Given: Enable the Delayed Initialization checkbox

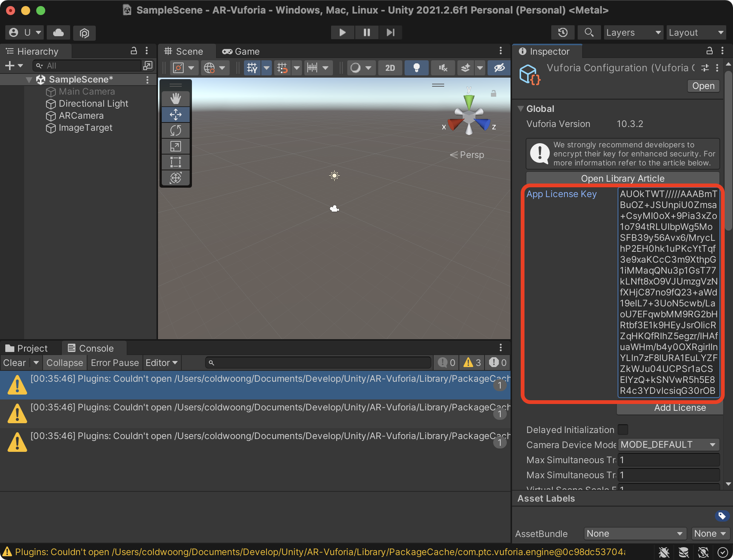Looking at the screenshot, I should (x=623, y=430).
